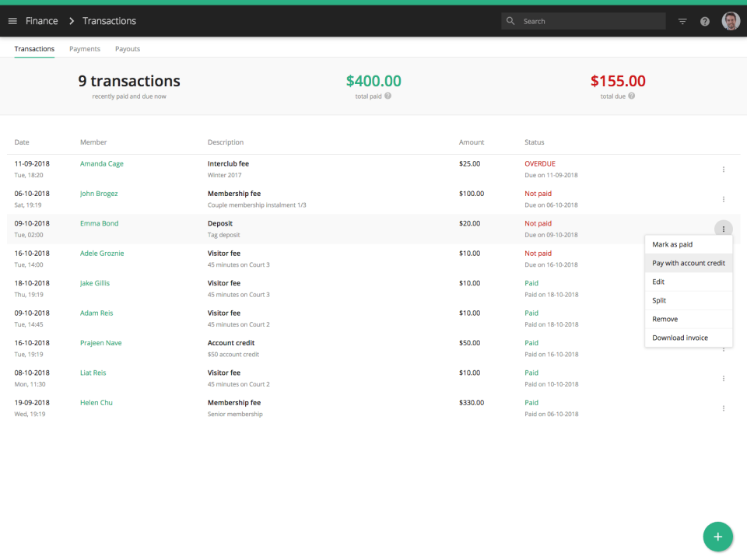Show total paid info tooltip icon

pyautogui.click(x=388, y=96)
